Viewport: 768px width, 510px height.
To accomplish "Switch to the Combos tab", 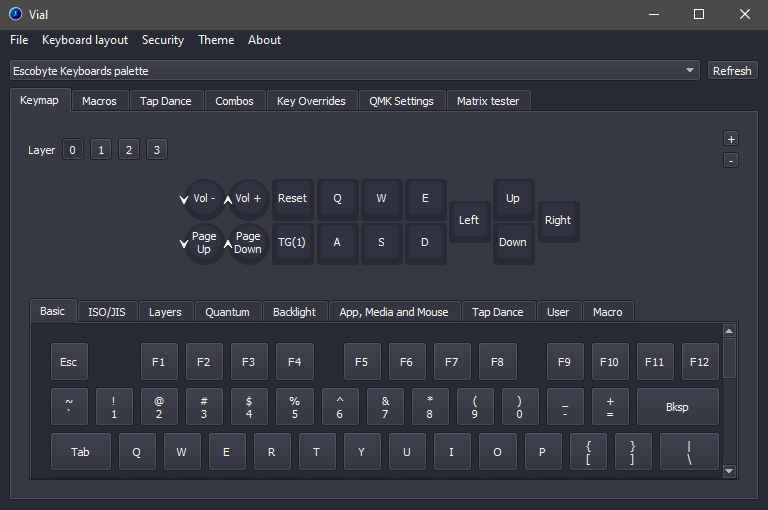I will tap(234, 101).
